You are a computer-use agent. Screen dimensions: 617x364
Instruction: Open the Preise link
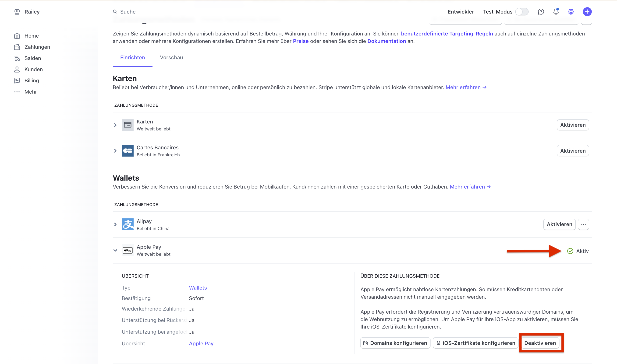pyautogui.click(x=301, y=41)
